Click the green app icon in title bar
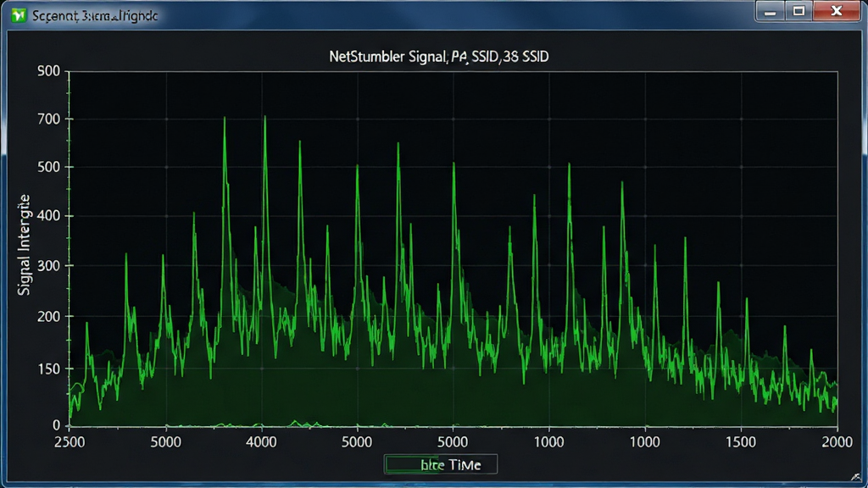Screen dimensions: 868x488 pos(19,15)
